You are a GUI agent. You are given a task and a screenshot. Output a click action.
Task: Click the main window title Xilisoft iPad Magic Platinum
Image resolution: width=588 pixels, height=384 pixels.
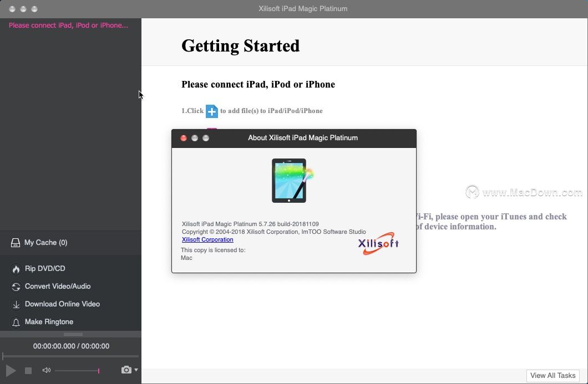(x=303, y=9)
